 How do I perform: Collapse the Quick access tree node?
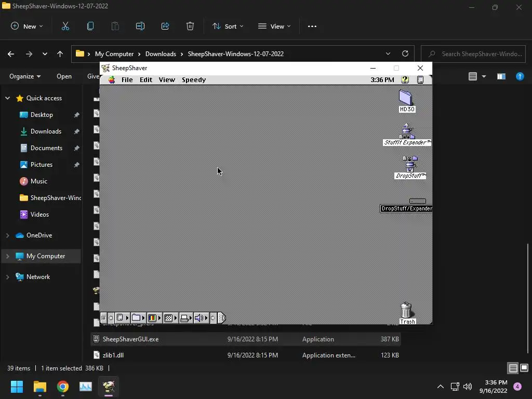7,98
